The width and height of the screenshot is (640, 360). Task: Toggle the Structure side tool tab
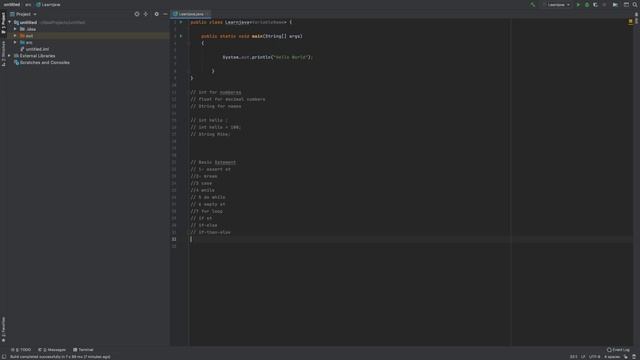[3, 53]
